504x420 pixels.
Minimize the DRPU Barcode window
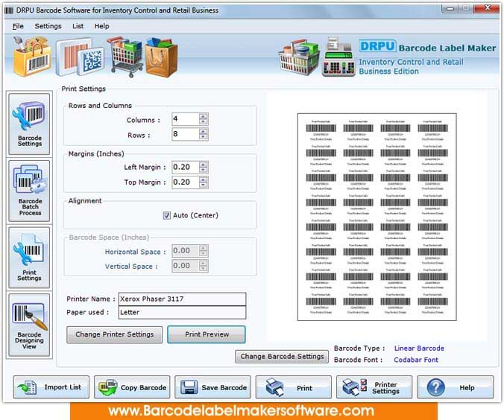pyautogui.click(x=450, y=8)
